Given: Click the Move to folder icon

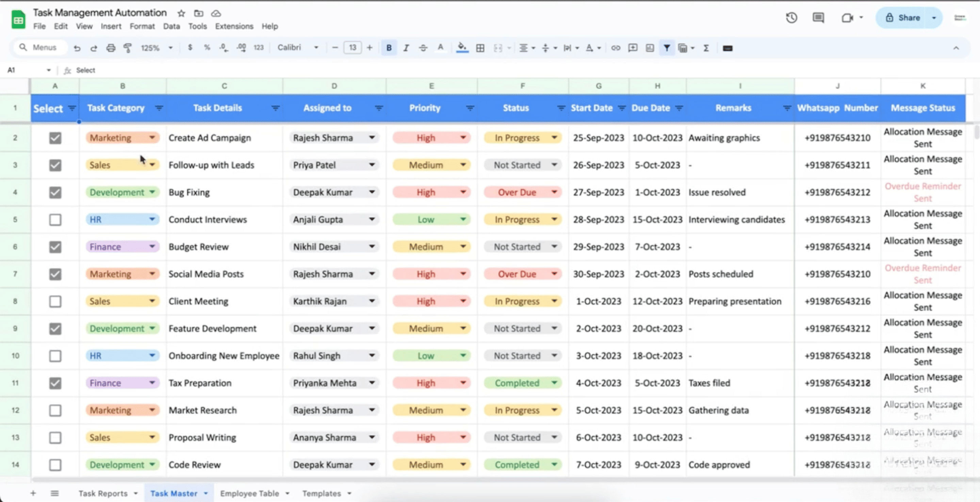Looking at the screenshot, I should 199,13.
